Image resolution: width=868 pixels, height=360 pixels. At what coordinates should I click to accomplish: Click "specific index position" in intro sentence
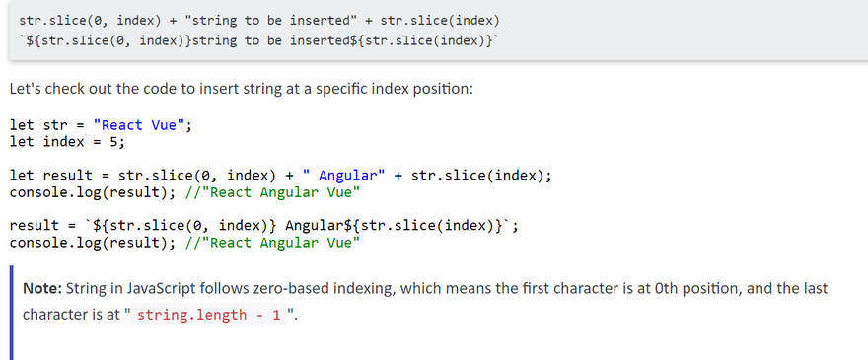pos(395,89)
